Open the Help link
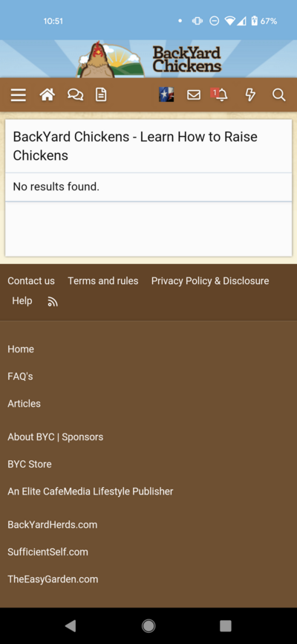The height and width of the screenshot is (644, 297). pos(22,300)
